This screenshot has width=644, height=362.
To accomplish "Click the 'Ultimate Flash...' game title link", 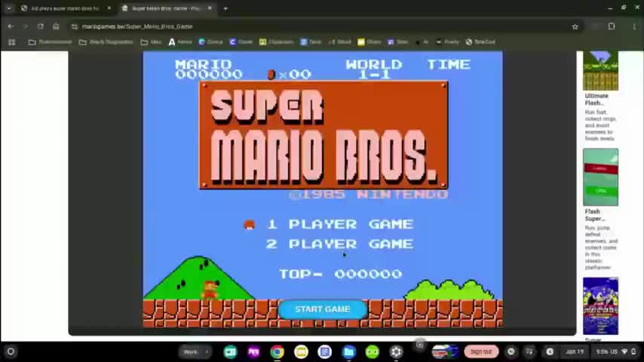I will pyautogui.click(x=596, y=99).
